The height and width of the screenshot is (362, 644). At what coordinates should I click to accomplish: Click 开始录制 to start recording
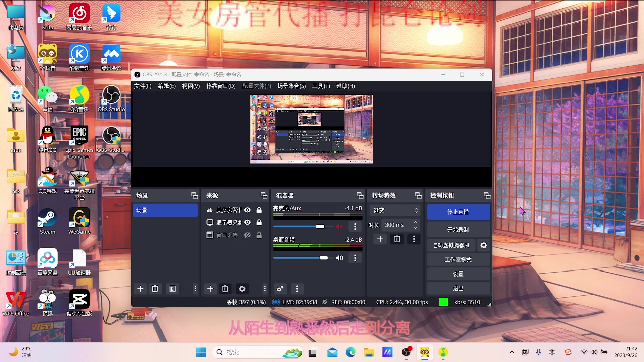[458, 230]
